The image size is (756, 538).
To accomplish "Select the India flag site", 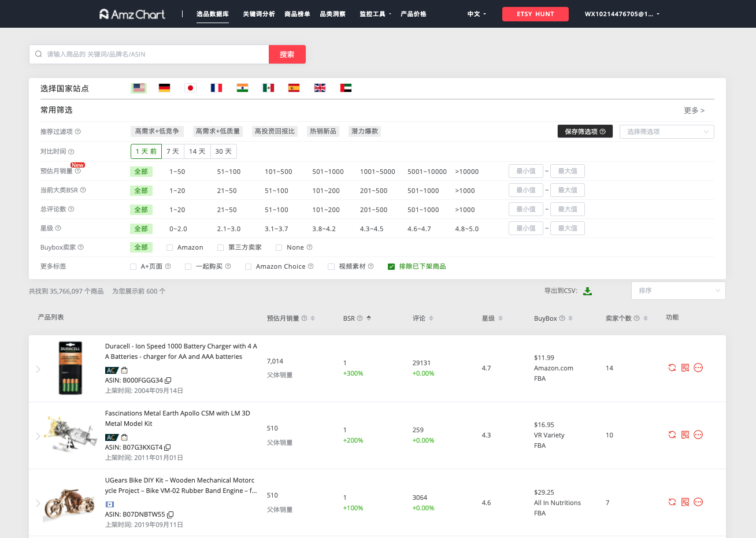I will click(x=243, y=88).
